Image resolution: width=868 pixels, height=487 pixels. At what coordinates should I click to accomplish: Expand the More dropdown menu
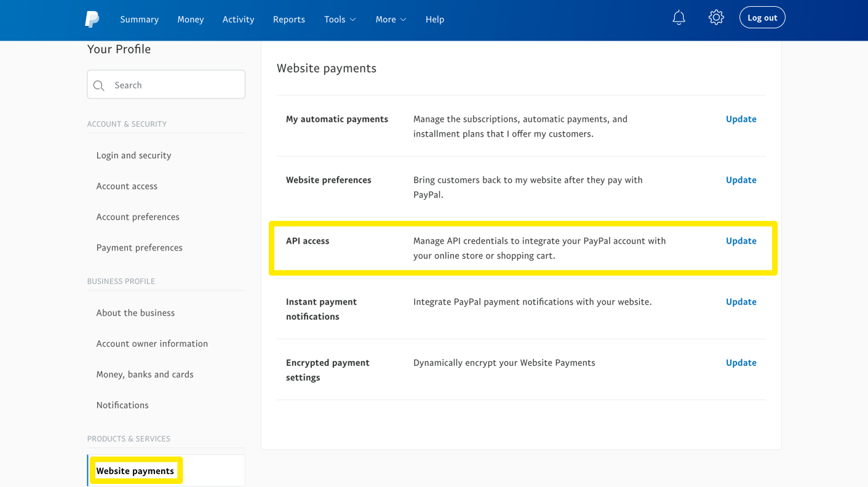point(391,19)
